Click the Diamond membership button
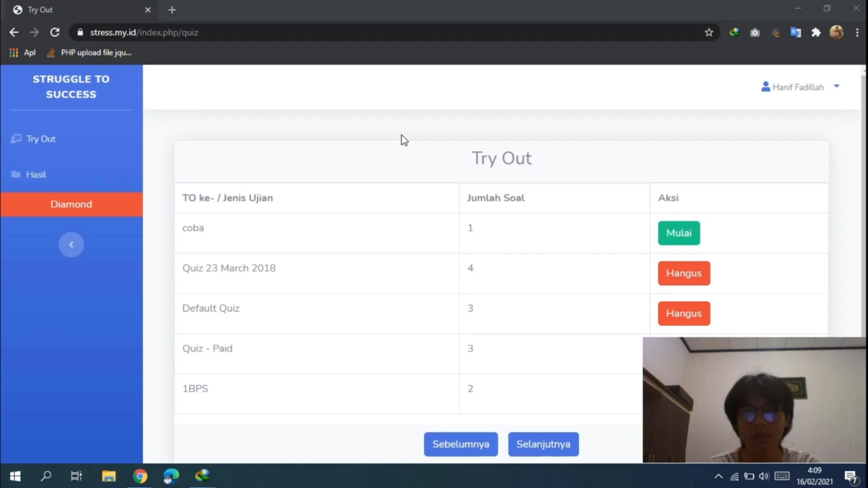This screenshot has width=868, height=488. pyautogui.click(x=71, y=205)
